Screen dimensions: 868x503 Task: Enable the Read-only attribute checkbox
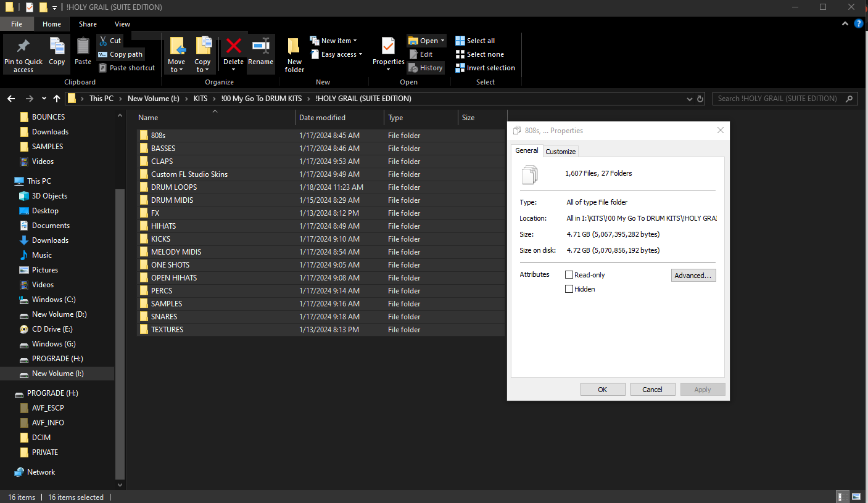coord(569,275)
